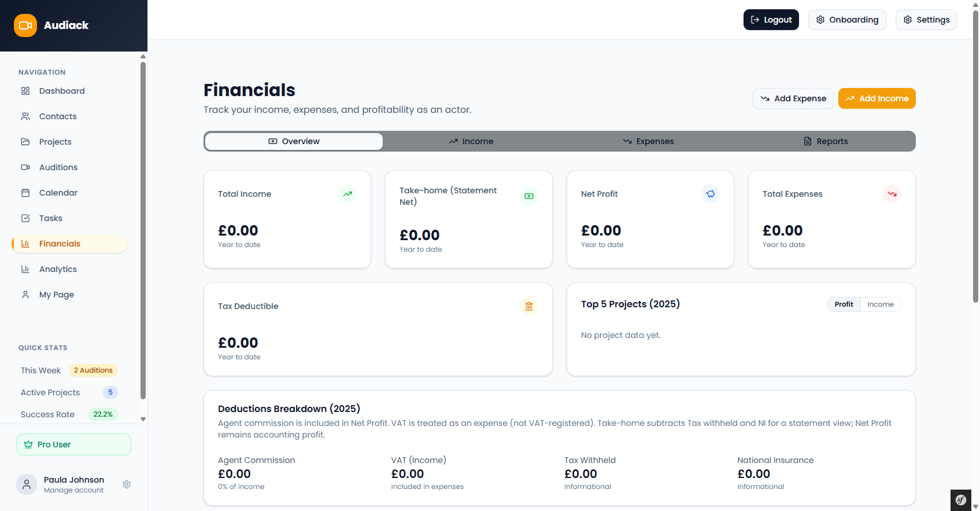
Task: Click the gear icon beside Paula Johnson
Action: (x=127, y=484)
